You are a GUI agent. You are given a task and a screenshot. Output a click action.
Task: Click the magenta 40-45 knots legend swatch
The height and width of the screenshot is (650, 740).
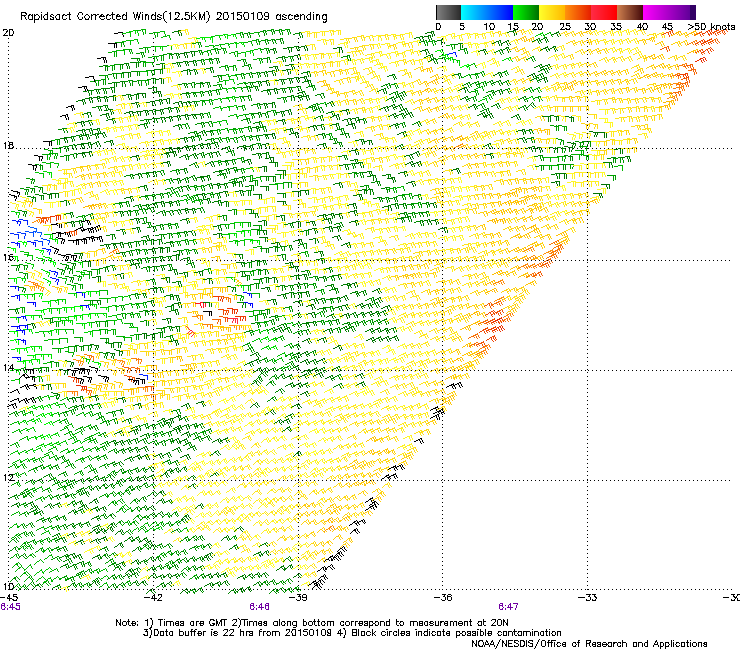click(x=656, y=12)
